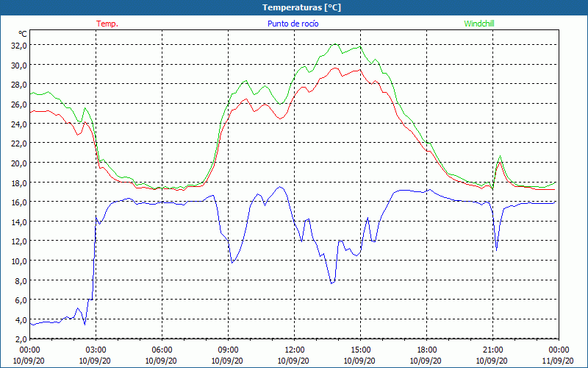Click the 6,0 y-axis value
588x368 pixels.
tap(21, 300)
